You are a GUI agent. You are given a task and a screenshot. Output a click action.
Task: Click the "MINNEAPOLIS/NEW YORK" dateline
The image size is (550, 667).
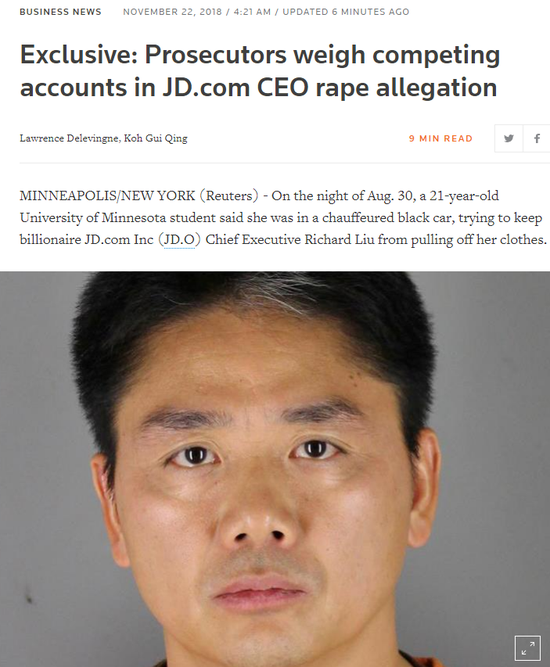point(107,196)
